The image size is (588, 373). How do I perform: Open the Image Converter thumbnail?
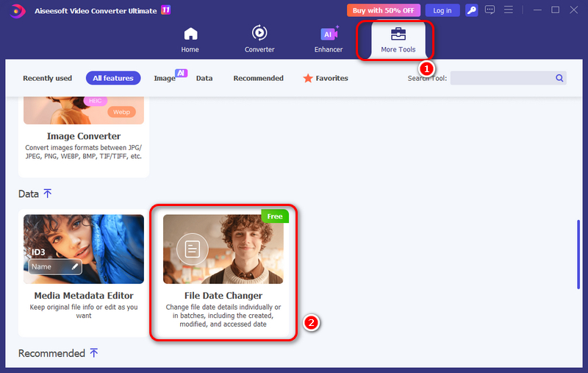(84, 110)
